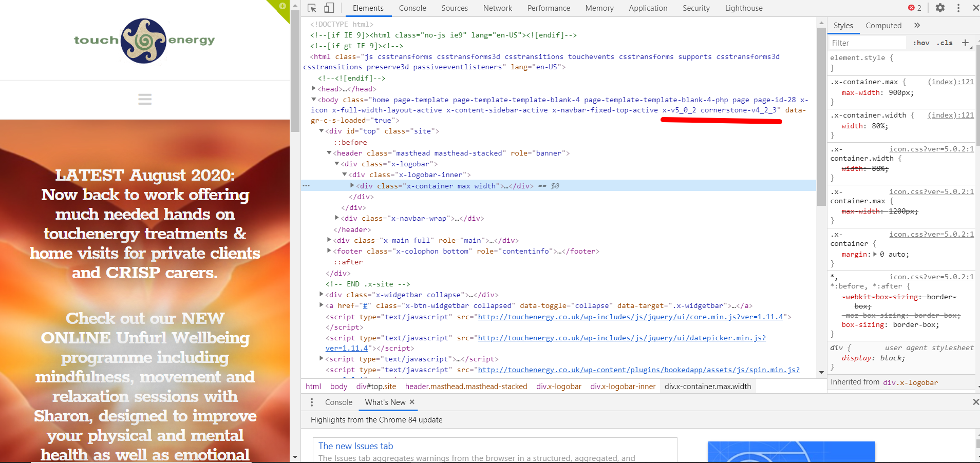This screenshot has width=980, height=463.
Task: Open the Sources tab
Action: pos(455,8)
